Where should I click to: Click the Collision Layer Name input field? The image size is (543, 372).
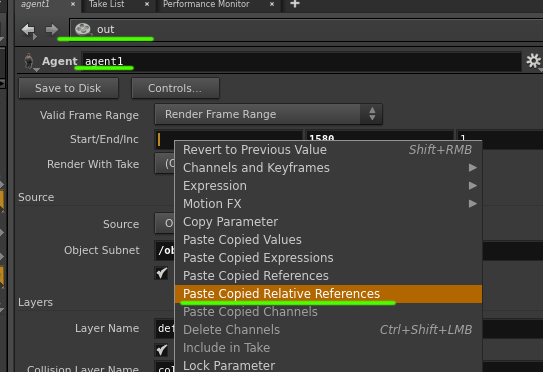165,367
